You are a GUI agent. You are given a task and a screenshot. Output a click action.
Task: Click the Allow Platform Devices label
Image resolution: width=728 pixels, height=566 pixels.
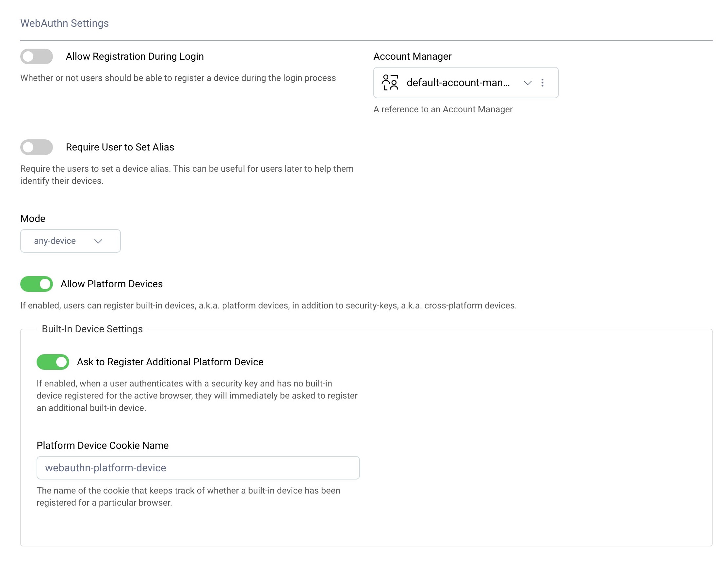pyautogui.click(x=111, y=284)
